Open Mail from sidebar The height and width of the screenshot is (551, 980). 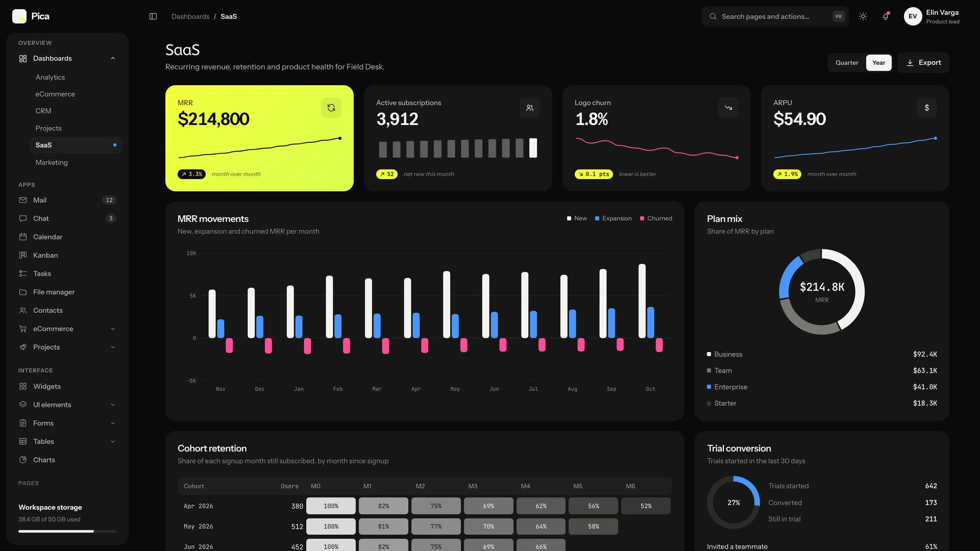click(67, 200)
